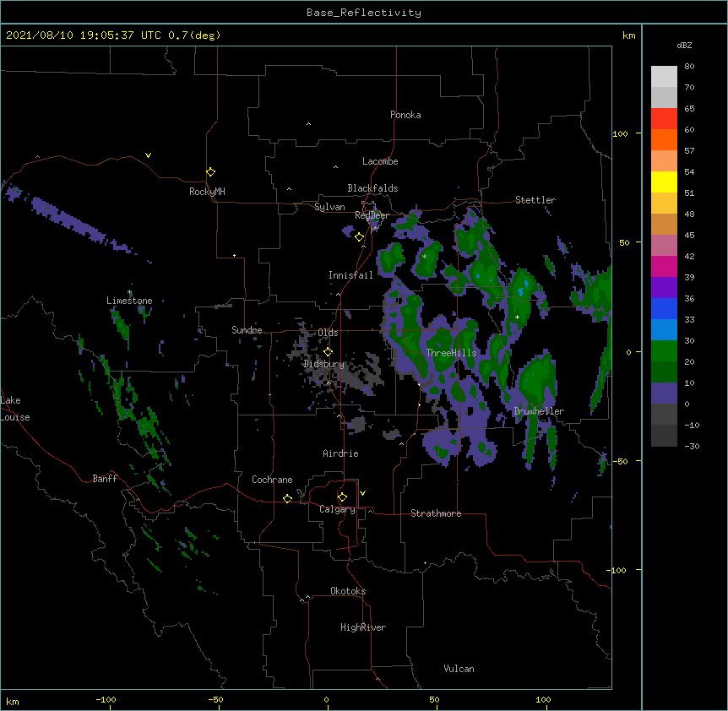The image size is (728, 711).
Task: Click the Olds city label
Action: click(x=328, y=333)
